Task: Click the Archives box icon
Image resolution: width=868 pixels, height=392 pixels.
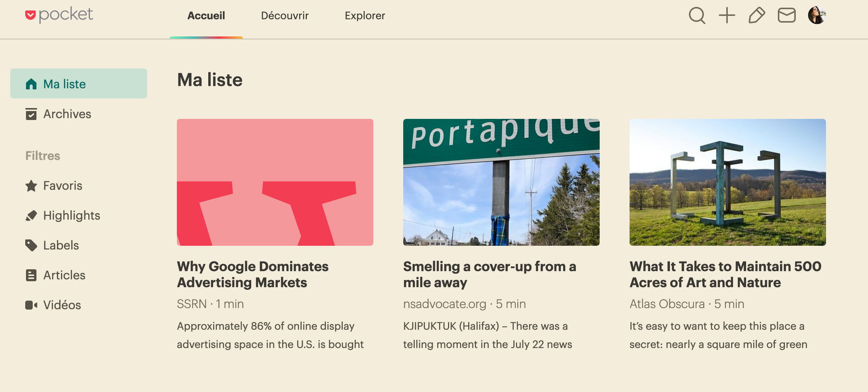Action: tap(31, 114)
